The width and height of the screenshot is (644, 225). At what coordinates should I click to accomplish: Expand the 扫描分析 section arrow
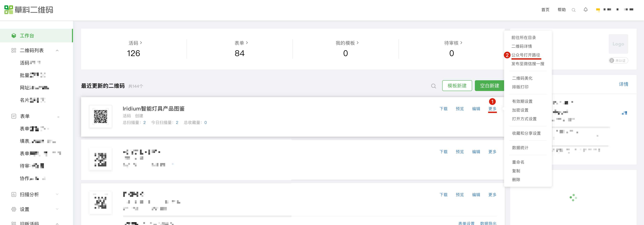coord(57,194)
